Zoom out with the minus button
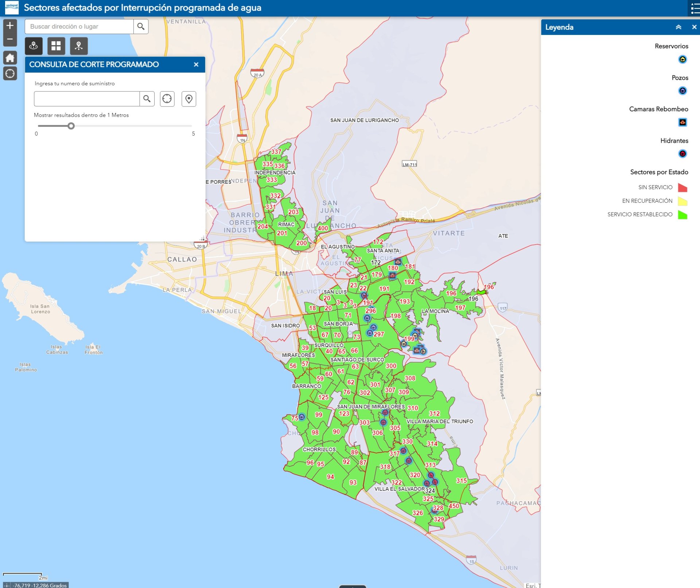Viewport: 700px width, 588px height. (10, 39)
